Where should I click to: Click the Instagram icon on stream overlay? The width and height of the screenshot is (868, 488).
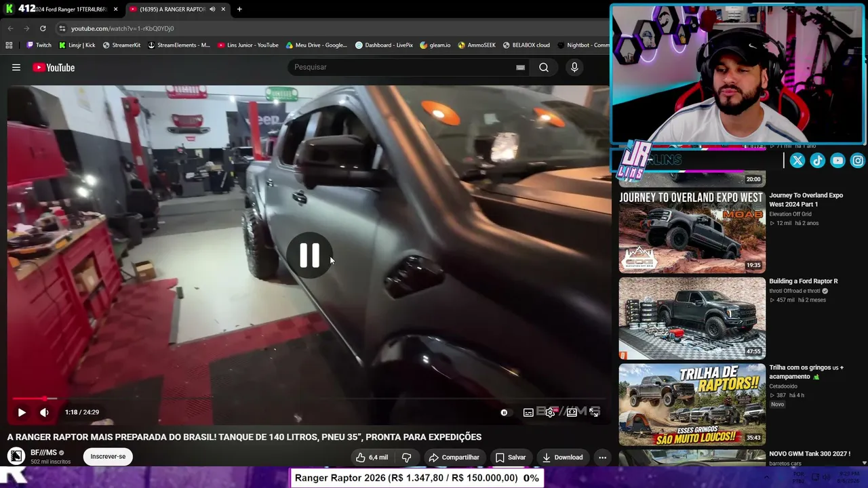coord(858,161)
